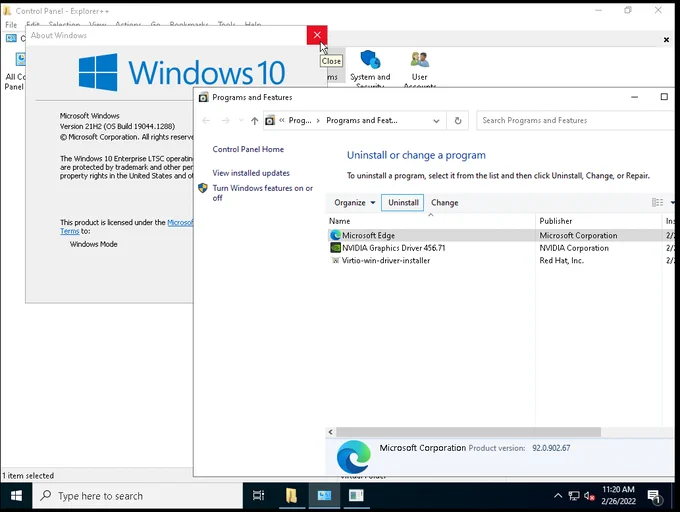Go back in Programs and Features

click(x=206, y=121)
